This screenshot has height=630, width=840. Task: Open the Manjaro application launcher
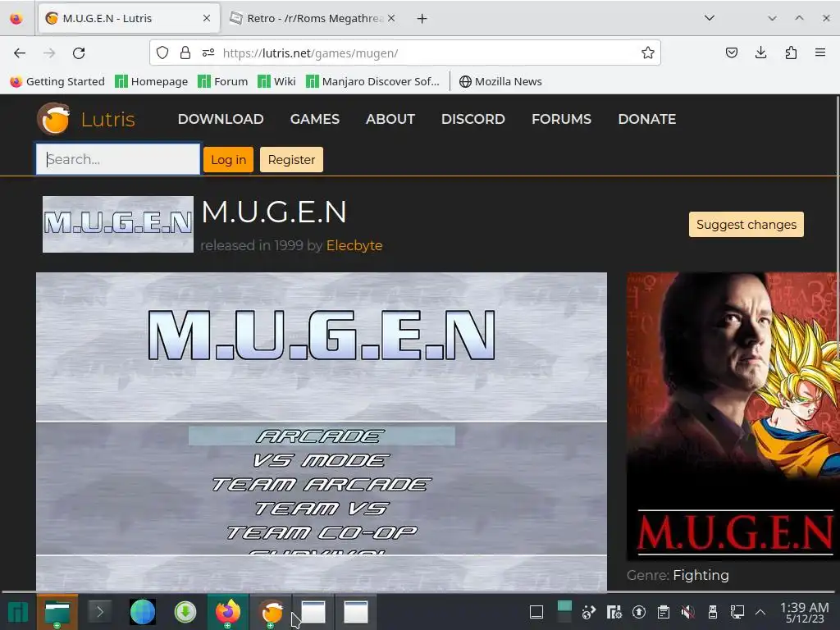click(18, 612)
